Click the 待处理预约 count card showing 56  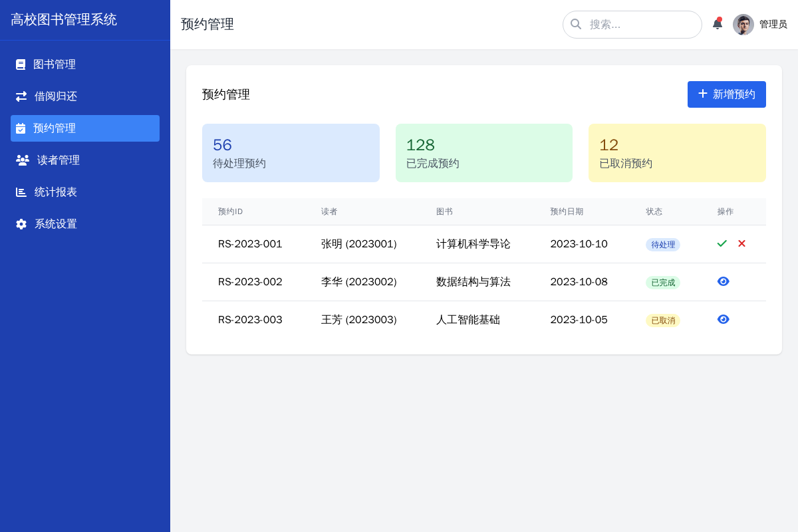(x=291, y=152)
